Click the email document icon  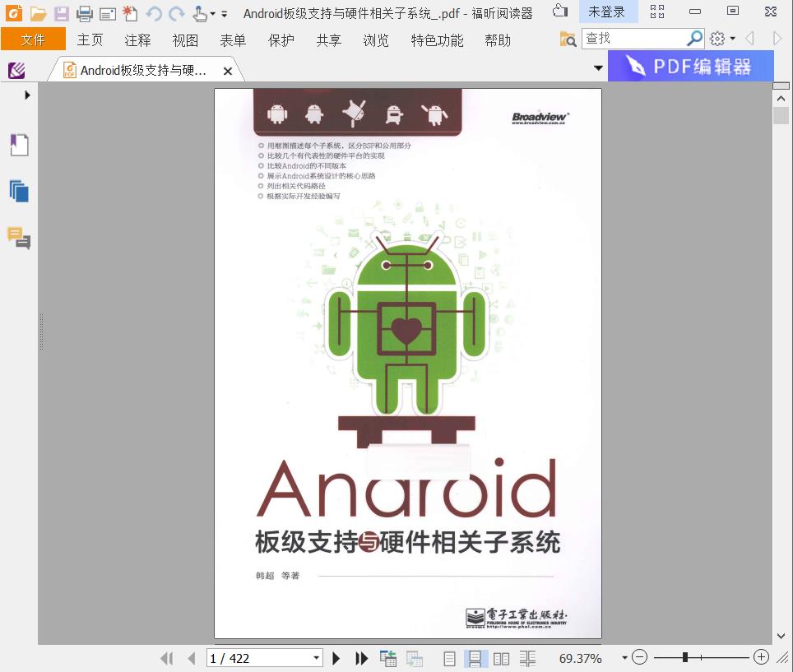click(x=107, y=14)
